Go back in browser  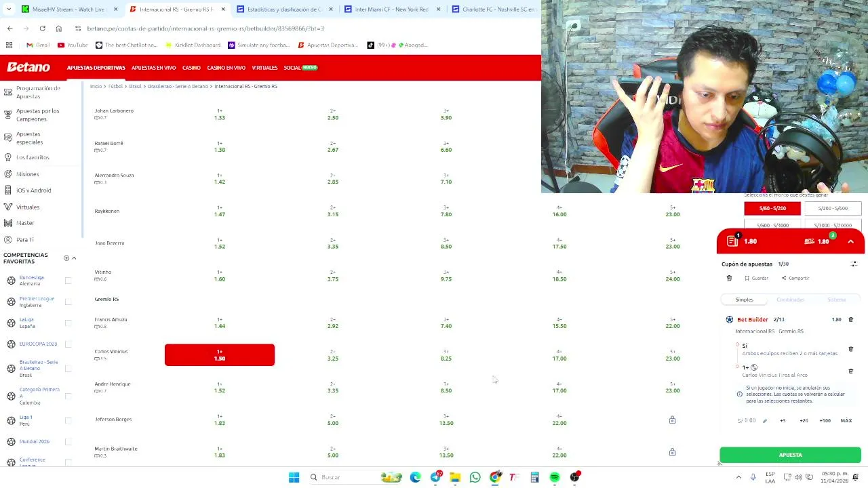[9, 28]
